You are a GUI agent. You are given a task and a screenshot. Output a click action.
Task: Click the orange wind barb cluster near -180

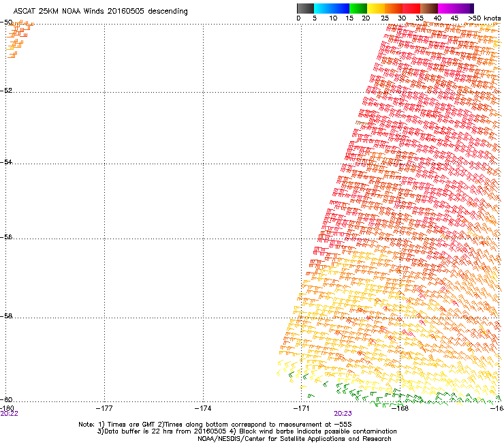19,39
